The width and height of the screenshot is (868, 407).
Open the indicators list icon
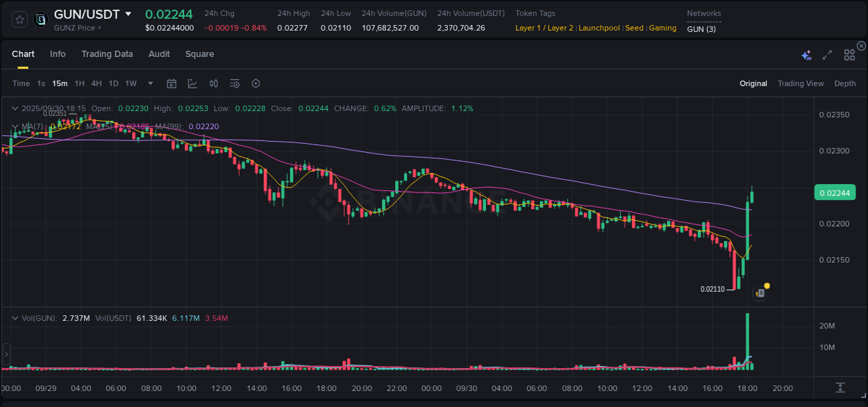point(235,83)
